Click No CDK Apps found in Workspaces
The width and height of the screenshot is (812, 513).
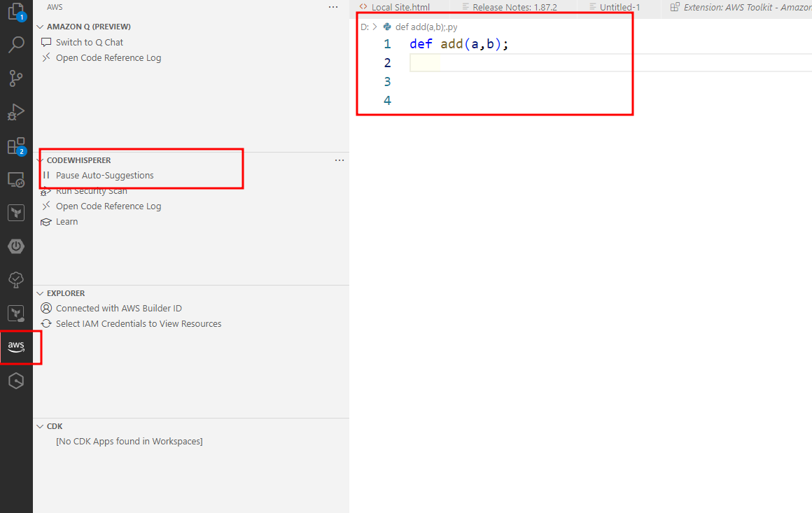129,442
